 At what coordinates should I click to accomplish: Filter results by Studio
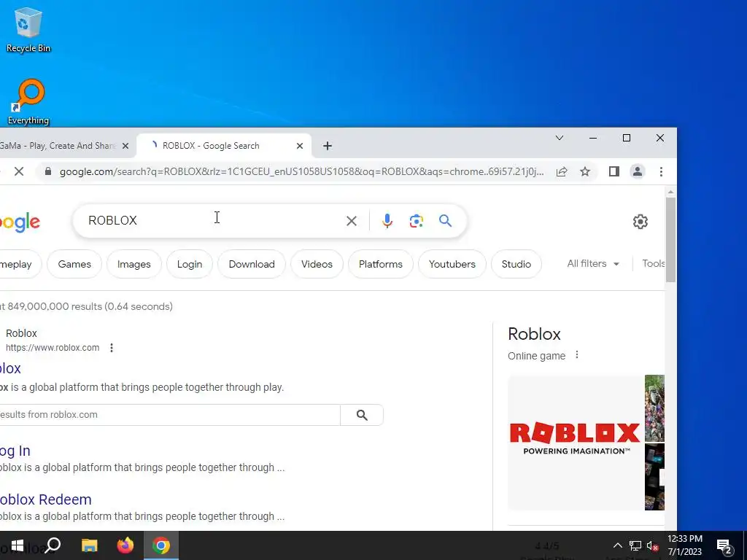coord(516,264)
